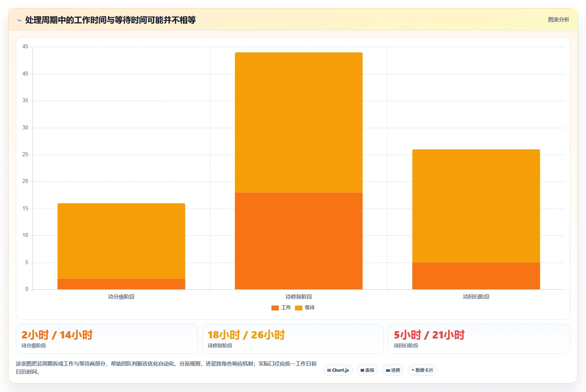The image size is (586, 392).
Task: Click the 2小时 / 14小时 stat value
Action: point(57,335)
